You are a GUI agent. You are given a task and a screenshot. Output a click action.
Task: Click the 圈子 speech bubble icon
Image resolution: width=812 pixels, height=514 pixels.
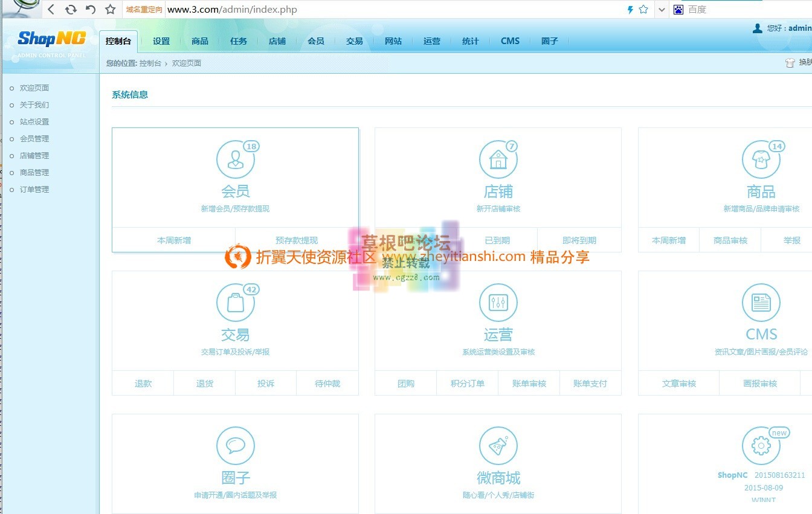[236, 444]
